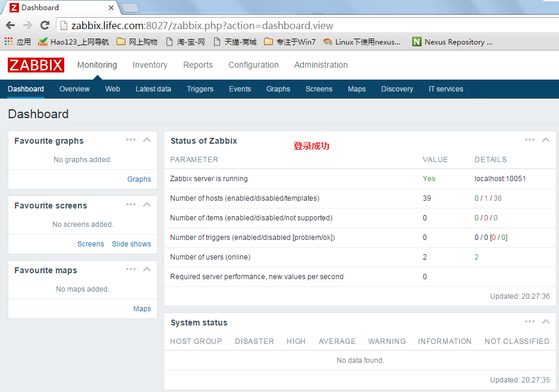
Task: Open Hao123_上网导航 bookmark
Action: tap(73, 42)
